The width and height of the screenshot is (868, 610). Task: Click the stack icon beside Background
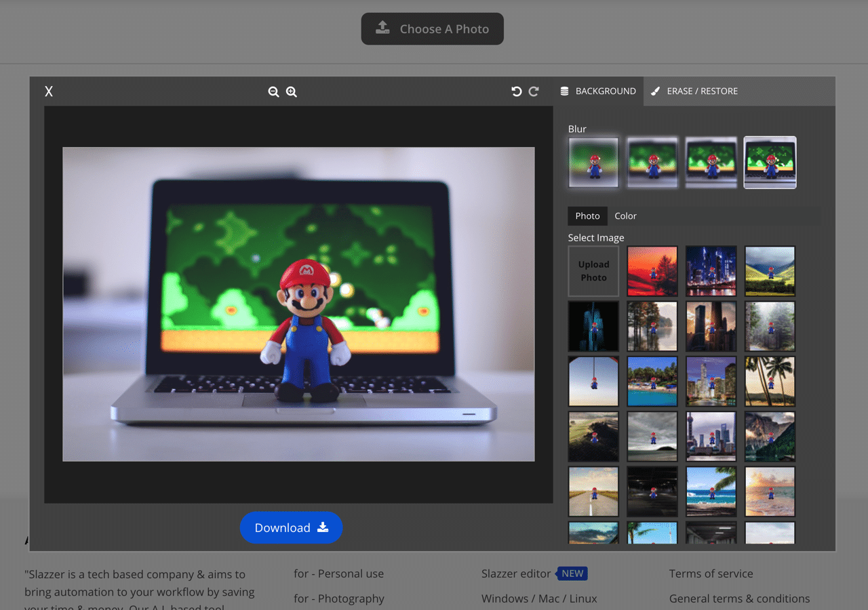click(x=564, y=91)
